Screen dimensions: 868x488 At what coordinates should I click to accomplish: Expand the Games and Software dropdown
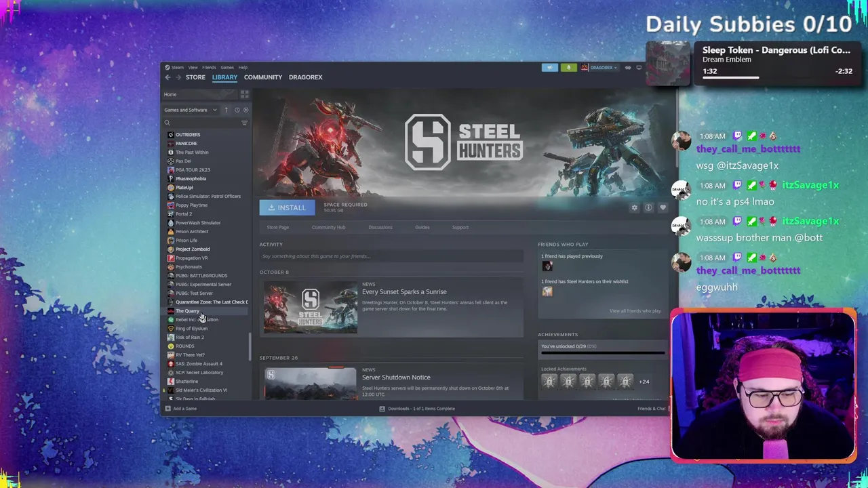click(x=191, y=110)
